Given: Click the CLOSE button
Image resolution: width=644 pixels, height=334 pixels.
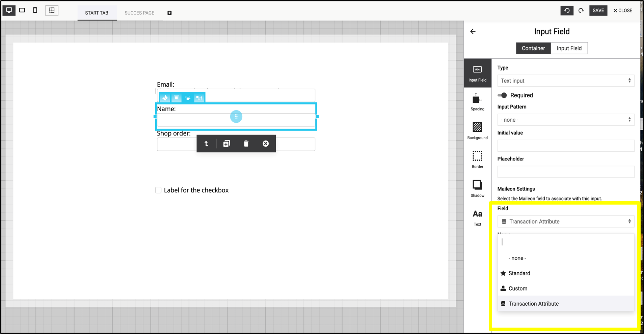Looking at the screenshot, I should pyautogui.click(x=623, y=10).
